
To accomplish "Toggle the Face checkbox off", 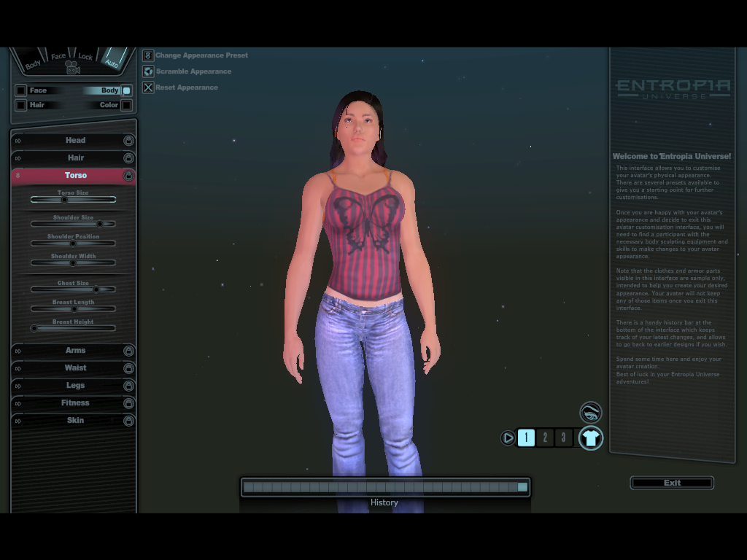I will point(20,90).
